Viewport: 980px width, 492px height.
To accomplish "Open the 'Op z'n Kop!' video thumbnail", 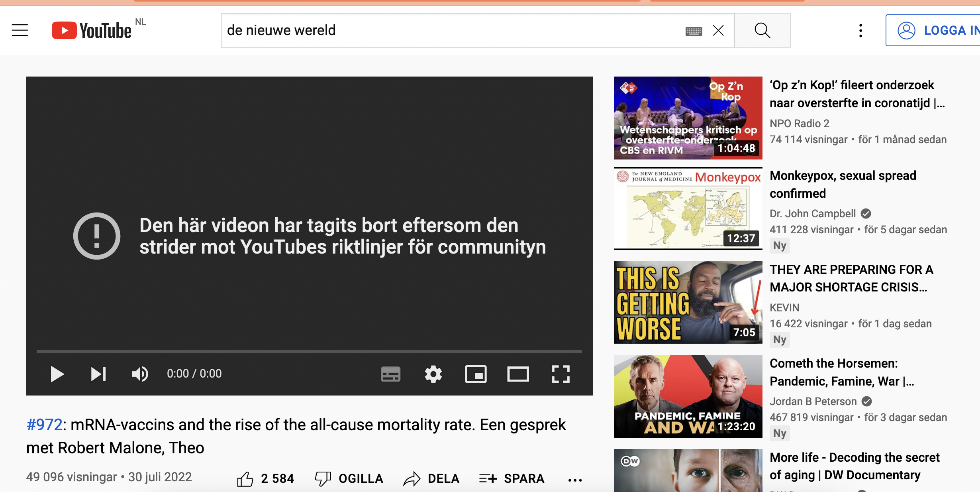I will tap(688, 118).
